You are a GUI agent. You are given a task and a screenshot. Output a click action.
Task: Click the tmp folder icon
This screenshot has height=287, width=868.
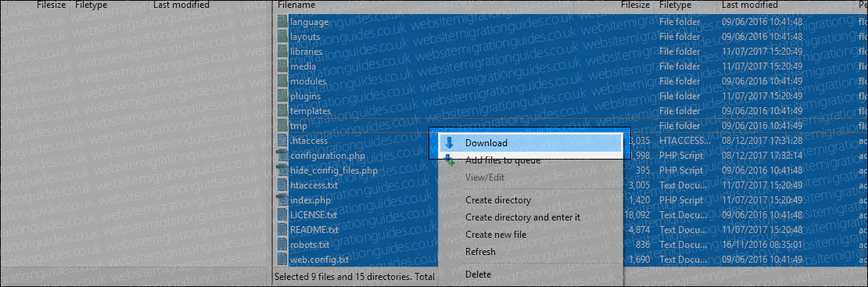click(282, 126)
